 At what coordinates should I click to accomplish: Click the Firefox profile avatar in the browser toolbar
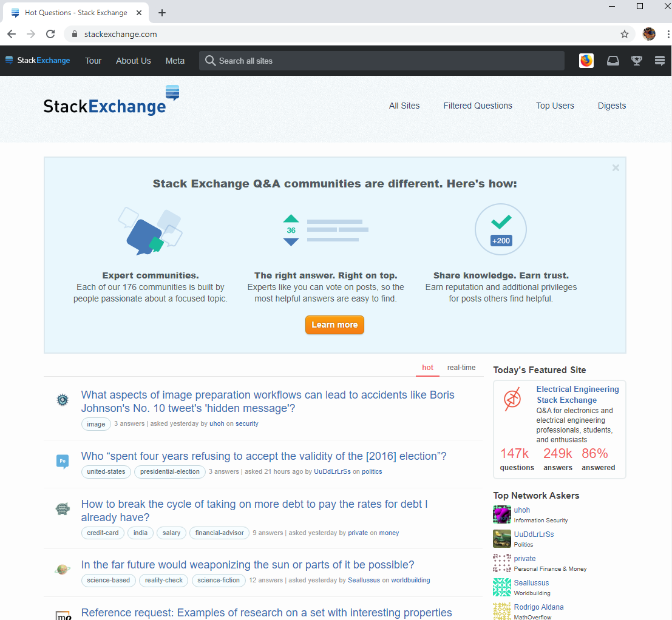[649, 34]
